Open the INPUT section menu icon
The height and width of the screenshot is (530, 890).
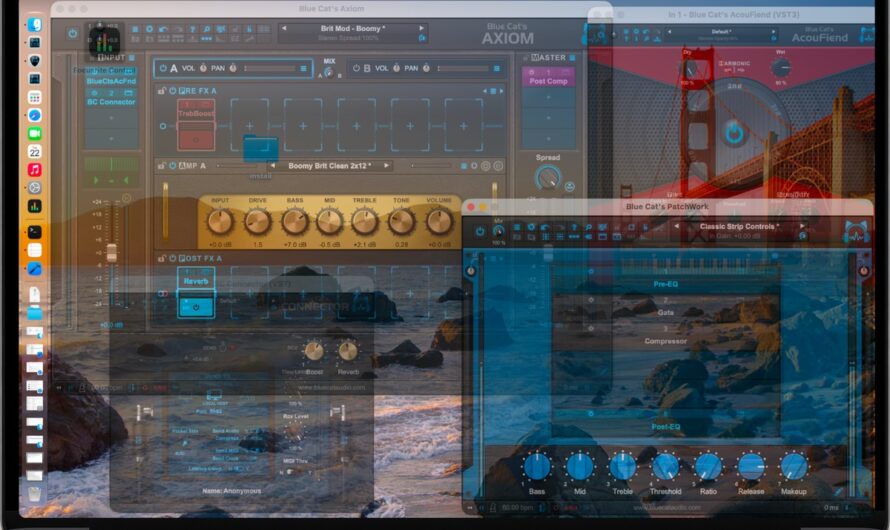pyautogui.click(x=132, y=58)
